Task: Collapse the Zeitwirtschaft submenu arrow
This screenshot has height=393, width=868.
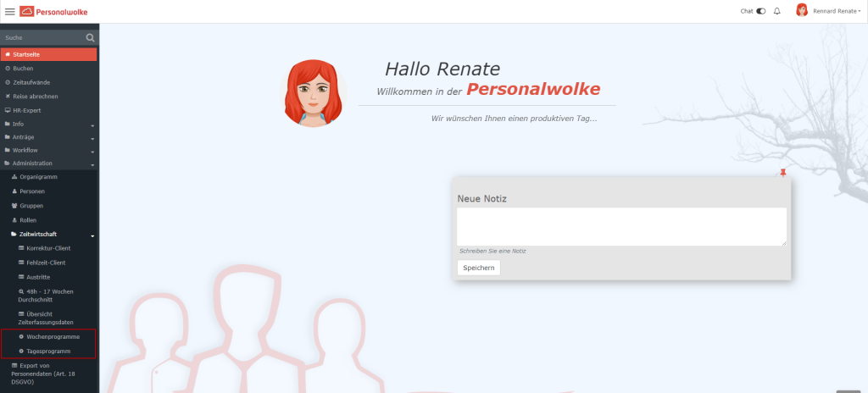Action: 92,235
